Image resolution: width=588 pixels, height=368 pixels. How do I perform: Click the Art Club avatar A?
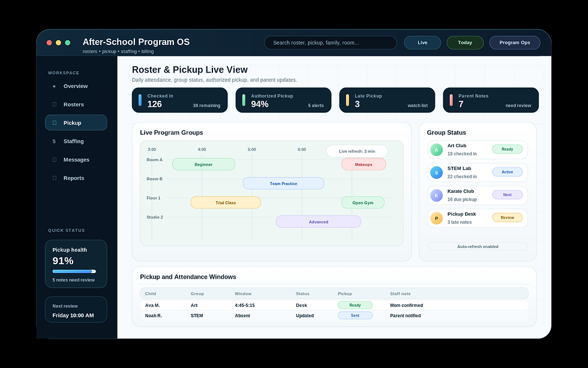[436, 150]
